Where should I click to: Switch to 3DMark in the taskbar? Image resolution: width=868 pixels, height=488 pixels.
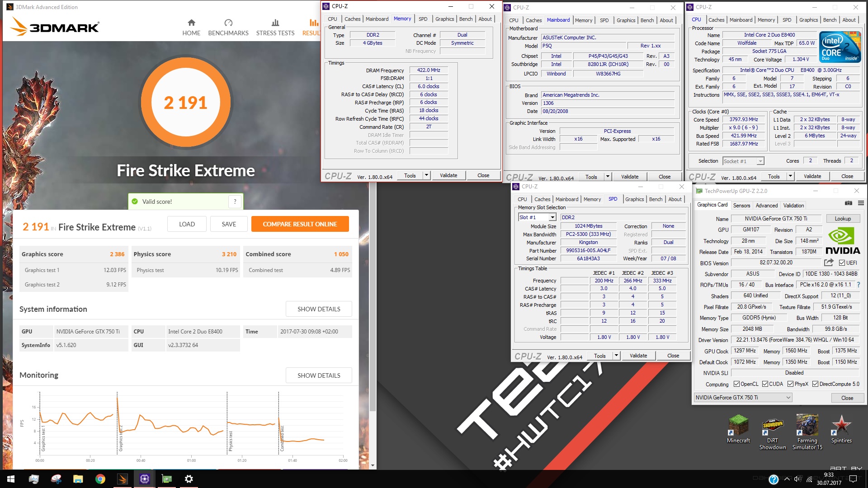122,479
